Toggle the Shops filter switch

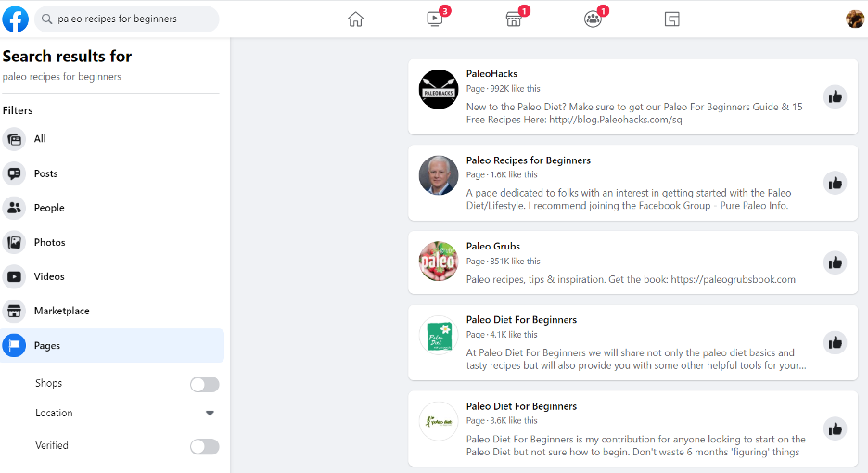pyautogui.click(x=204, y=384)
